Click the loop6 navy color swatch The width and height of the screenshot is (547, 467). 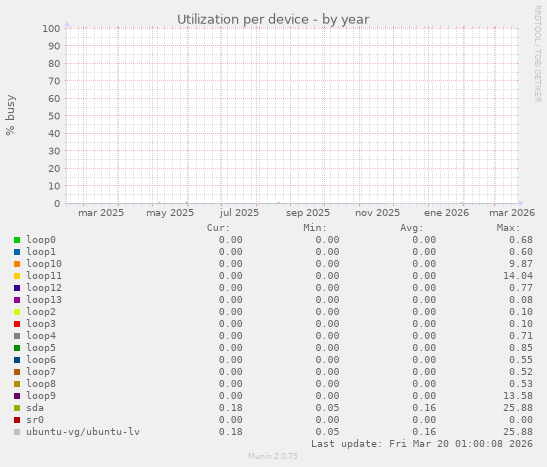(x=17, y=360)
